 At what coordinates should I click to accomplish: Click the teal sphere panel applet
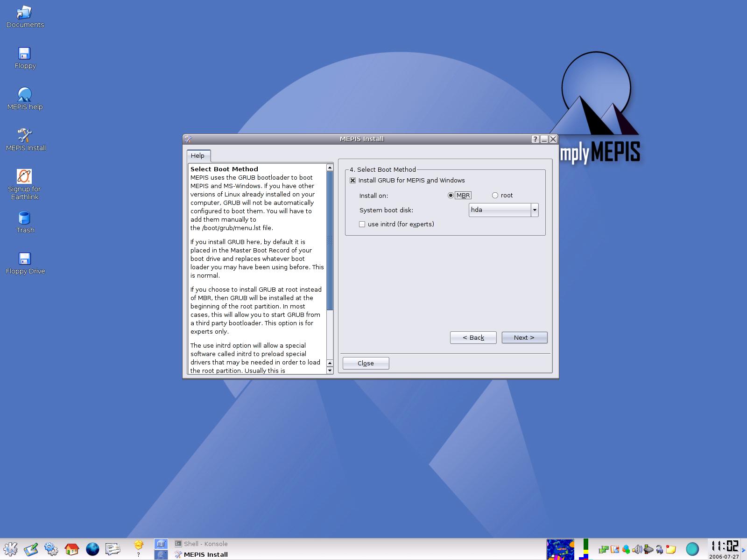click(692, 549)
